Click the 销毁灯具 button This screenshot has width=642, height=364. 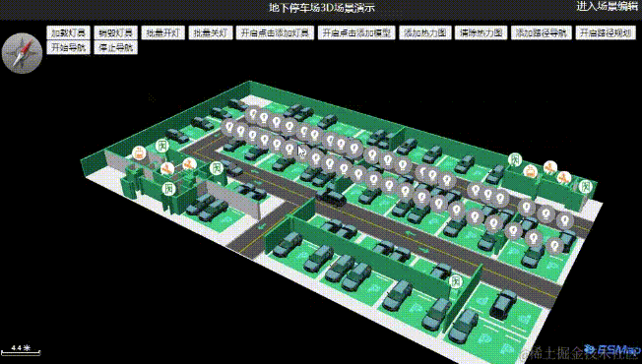115,32
